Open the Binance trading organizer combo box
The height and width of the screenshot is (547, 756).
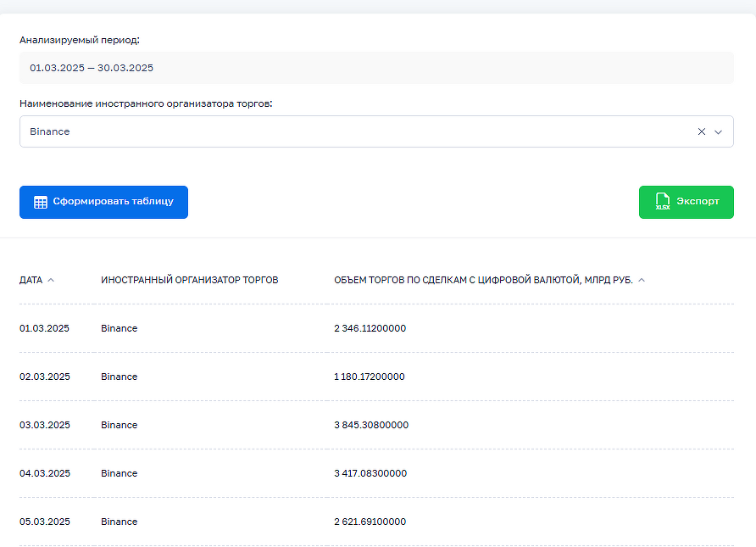(356, 131)
